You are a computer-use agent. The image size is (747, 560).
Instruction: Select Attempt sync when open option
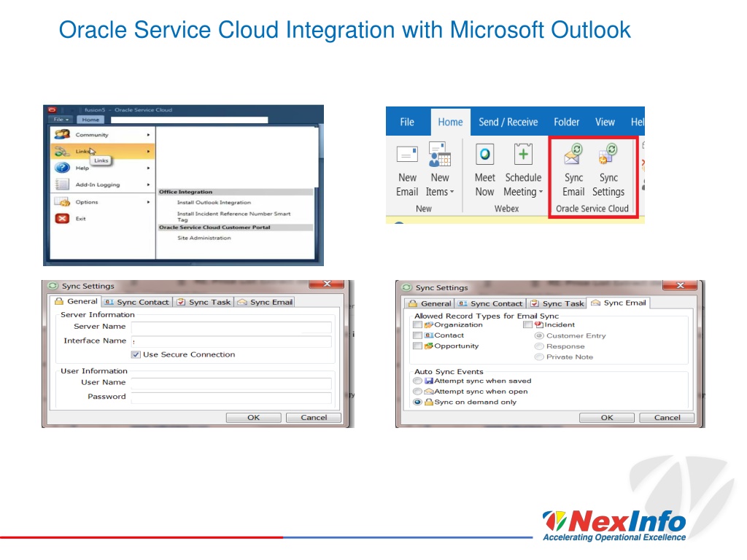417,392
